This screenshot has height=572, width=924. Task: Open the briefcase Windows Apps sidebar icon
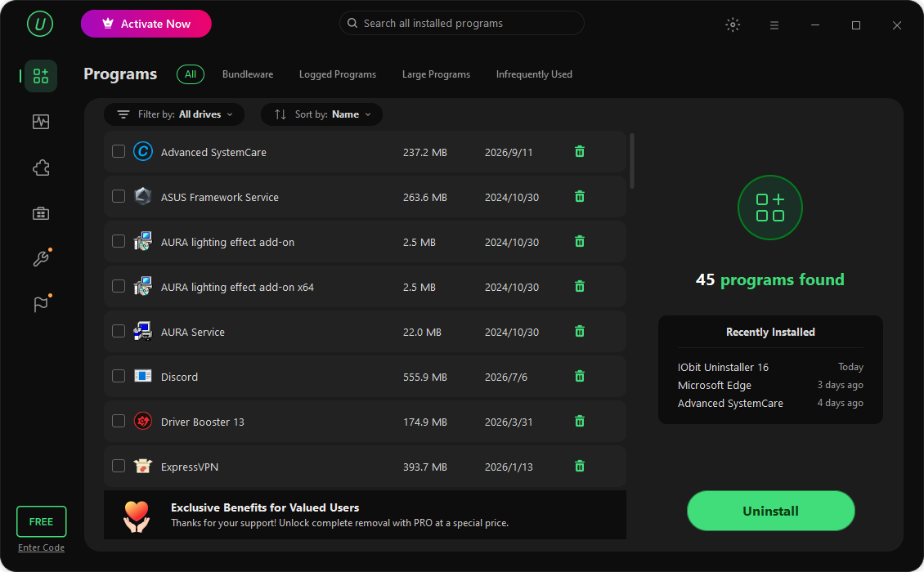coord(41,213)
